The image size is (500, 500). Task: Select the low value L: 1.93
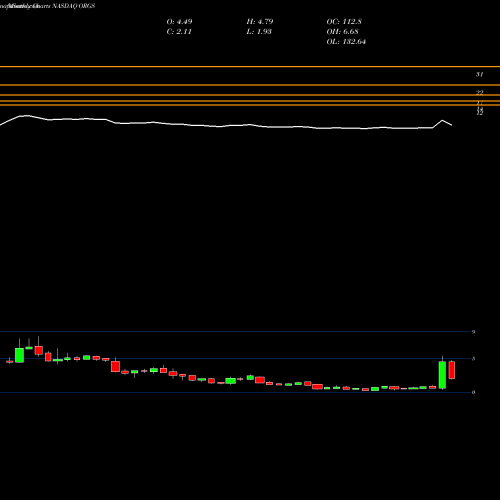(259, 32)
